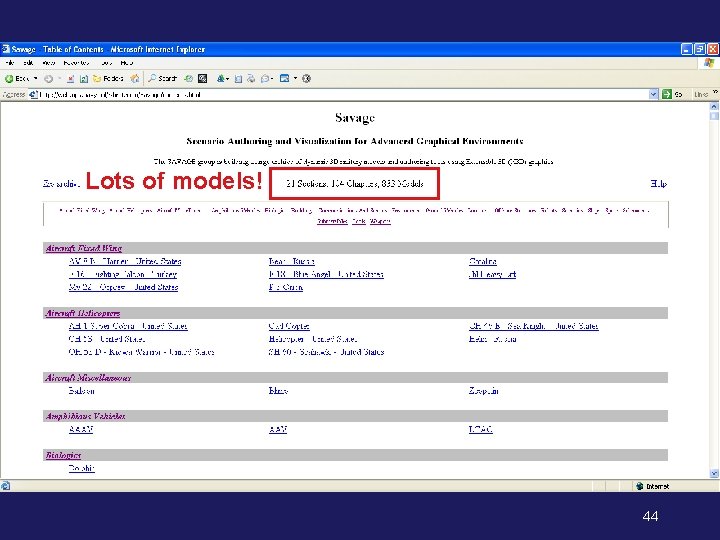Open the Forward button history dropdown arrow
Screen dimensions: 720x540
60,79
